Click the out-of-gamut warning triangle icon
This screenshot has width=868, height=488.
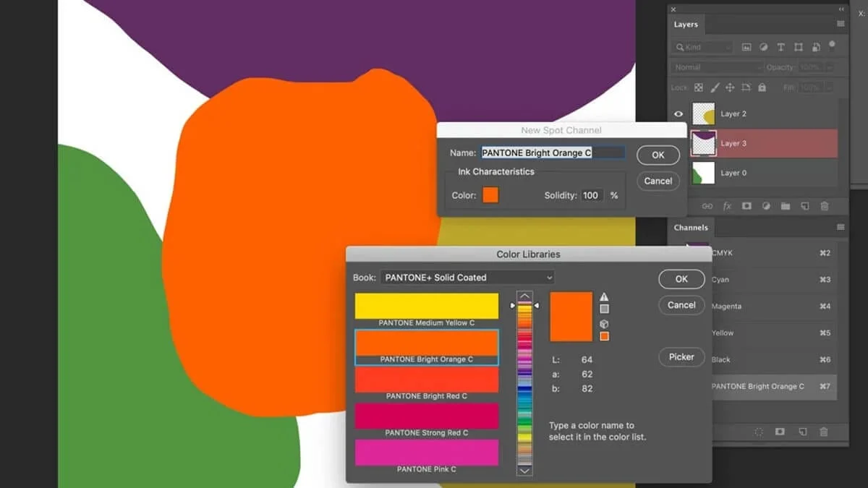(x=604, y=296)
